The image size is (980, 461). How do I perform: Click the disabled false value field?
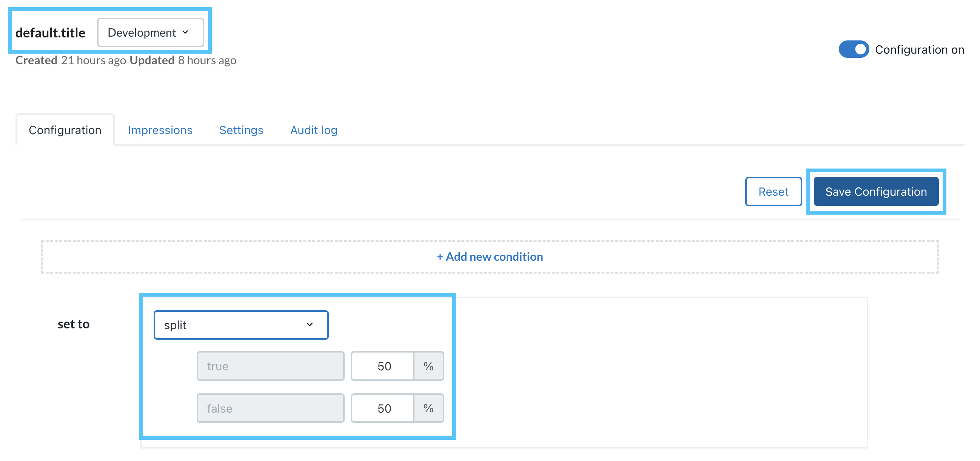270,408
